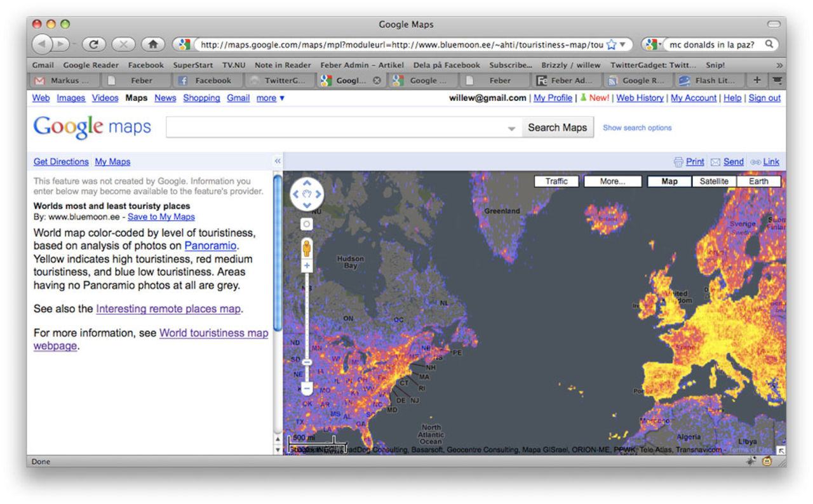
Task: Switch map view to Satellite
Action: pos(714,182)
